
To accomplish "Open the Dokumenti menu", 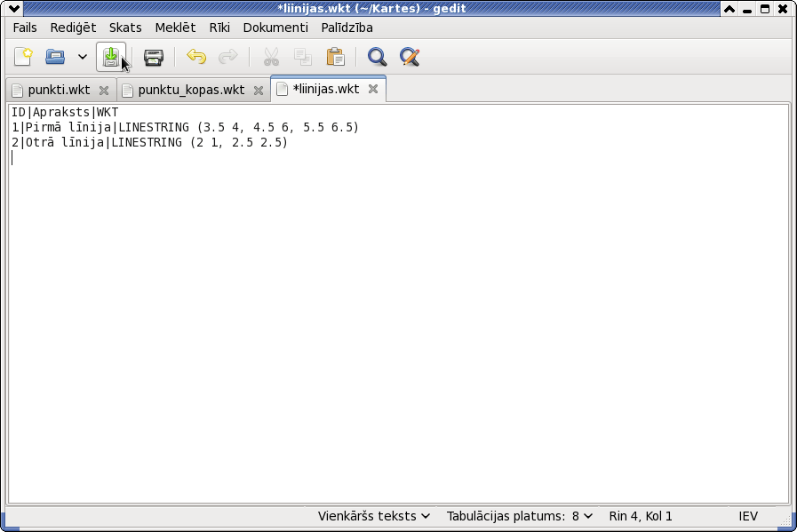I will point(275,28).
